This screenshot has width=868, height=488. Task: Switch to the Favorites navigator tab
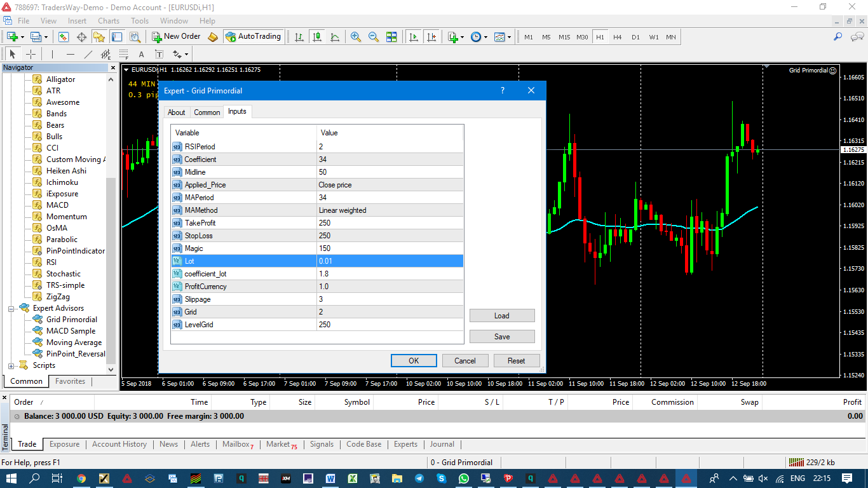(x=70, y=381)
